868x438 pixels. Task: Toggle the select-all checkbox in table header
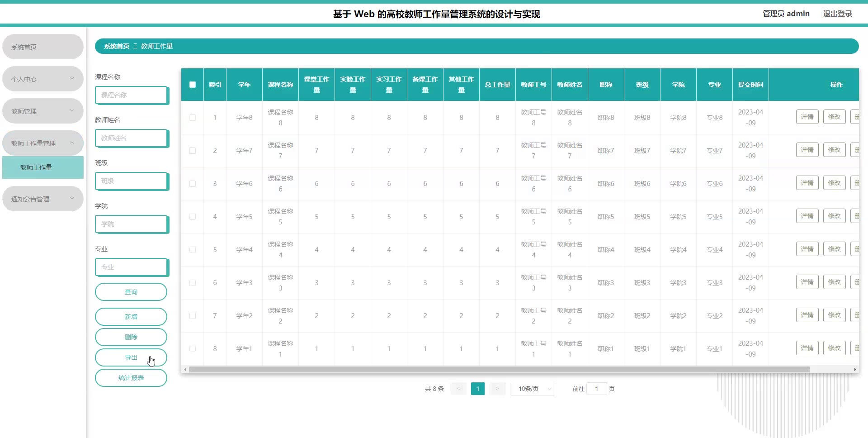193,85
